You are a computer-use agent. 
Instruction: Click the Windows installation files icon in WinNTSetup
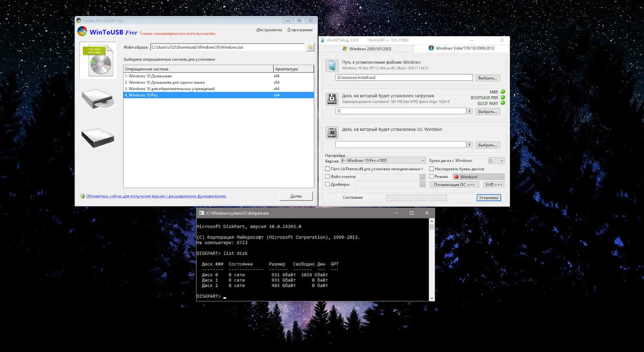coord(332,66)
